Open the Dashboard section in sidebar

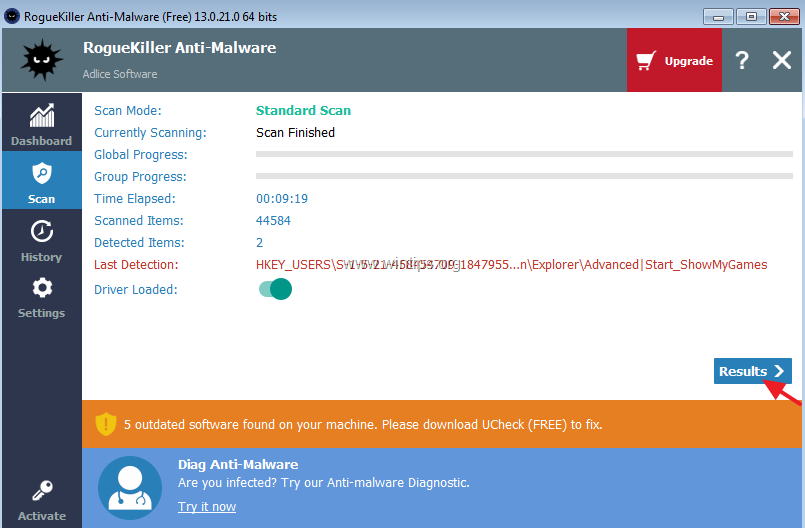coord(42,123)
